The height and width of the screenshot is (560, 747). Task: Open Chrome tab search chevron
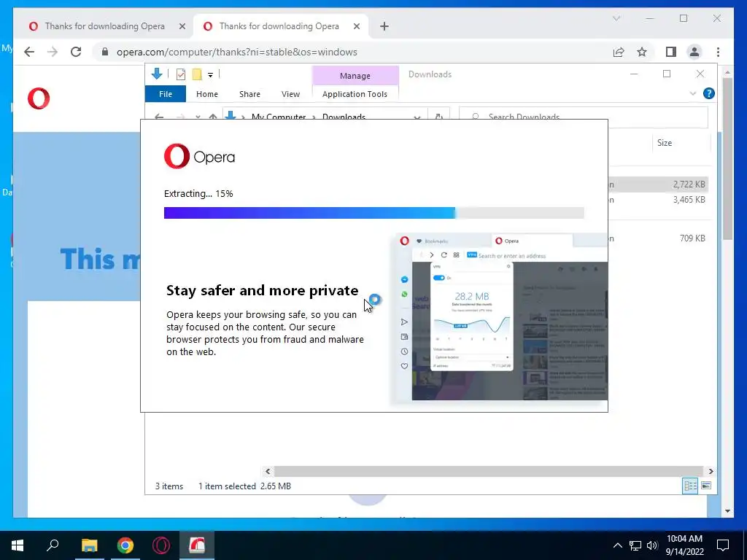[616, 18]
